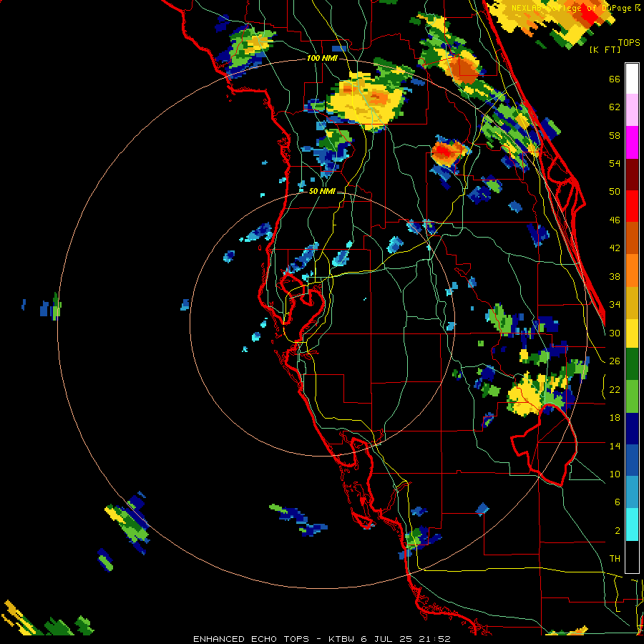This screenshot has width=644, height=644.
Task: Click the '[K FT]' units label
Action: tap(605, 49)
